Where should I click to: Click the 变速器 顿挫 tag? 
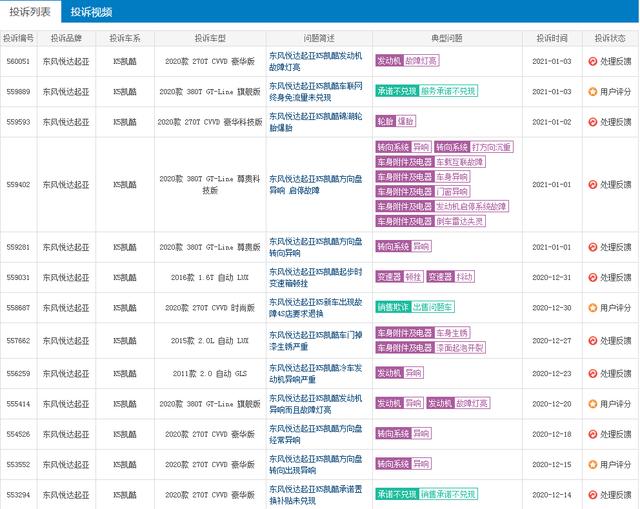[400, 277]
